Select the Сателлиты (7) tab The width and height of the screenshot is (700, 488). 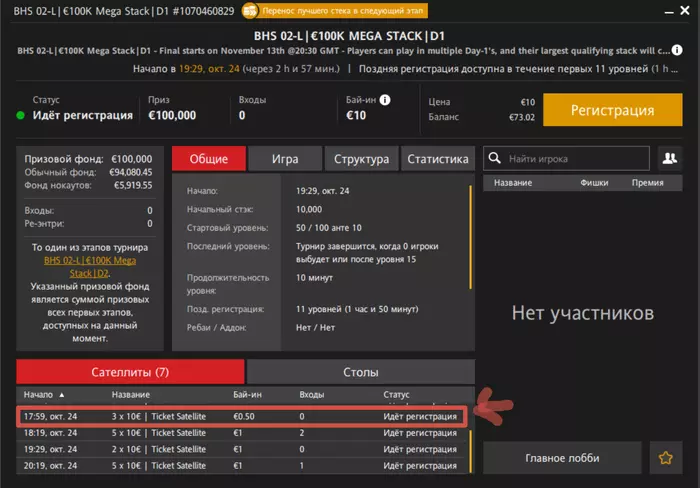(x=130, y=372)
